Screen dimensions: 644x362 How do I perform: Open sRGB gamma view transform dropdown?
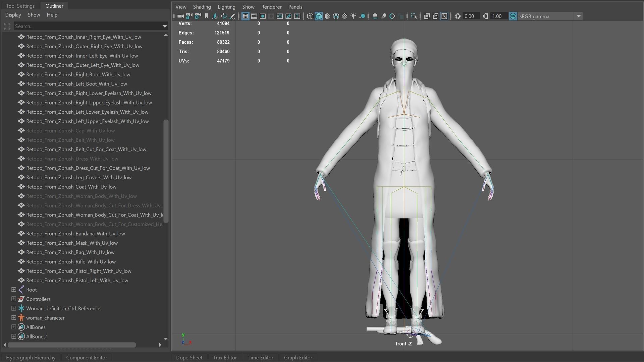coord(579,16)
